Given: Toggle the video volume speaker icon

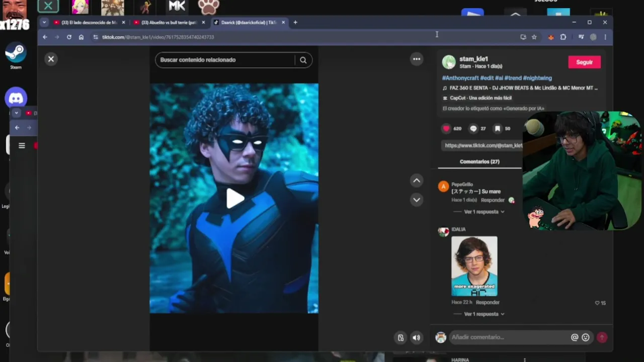Looking at the screenshot, I should click(416, 338).
